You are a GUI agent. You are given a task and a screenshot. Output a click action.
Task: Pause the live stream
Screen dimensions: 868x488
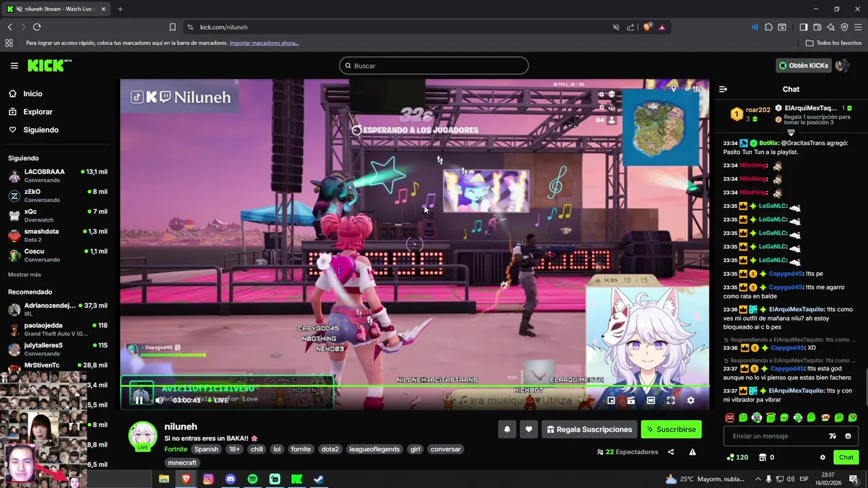pos(138,401)
